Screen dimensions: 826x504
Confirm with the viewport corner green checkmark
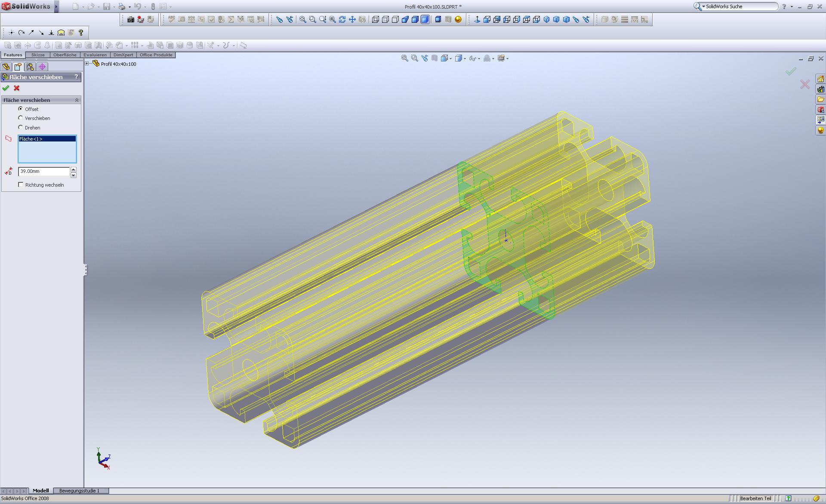coord(791,71)
